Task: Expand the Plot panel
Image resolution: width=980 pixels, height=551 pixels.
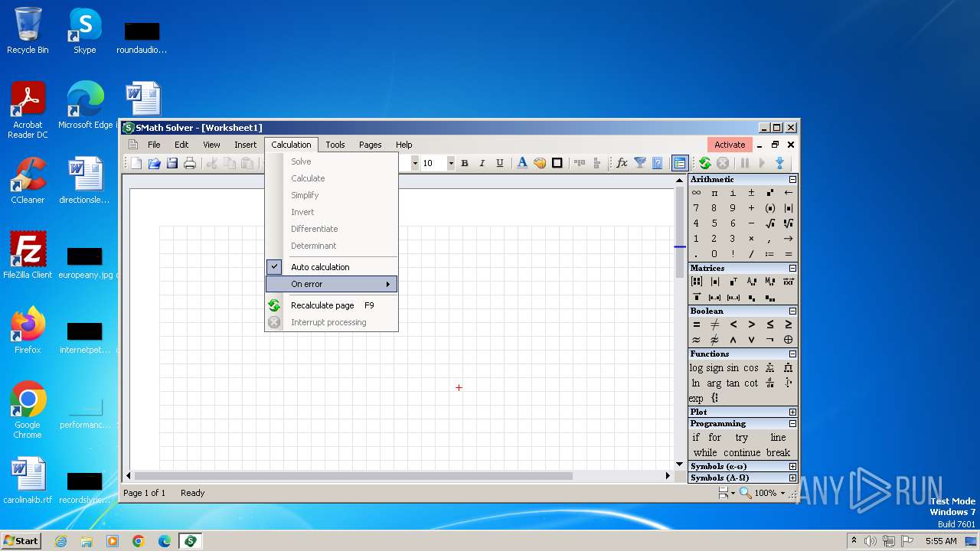Action: coord(792,412)
